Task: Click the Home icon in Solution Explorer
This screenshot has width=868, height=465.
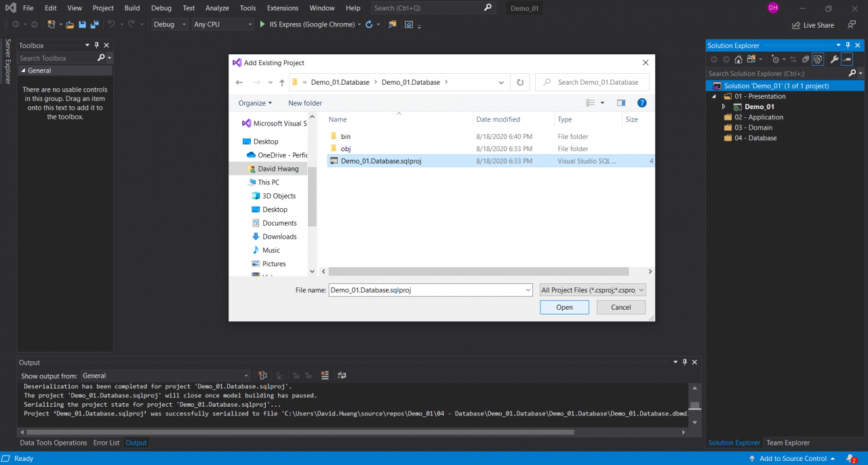Action: pos(738,60)
